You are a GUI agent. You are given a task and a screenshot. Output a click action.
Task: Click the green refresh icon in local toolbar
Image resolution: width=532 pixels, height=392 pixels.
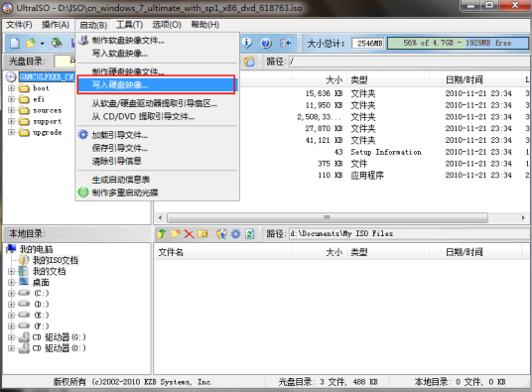(250, 233)
